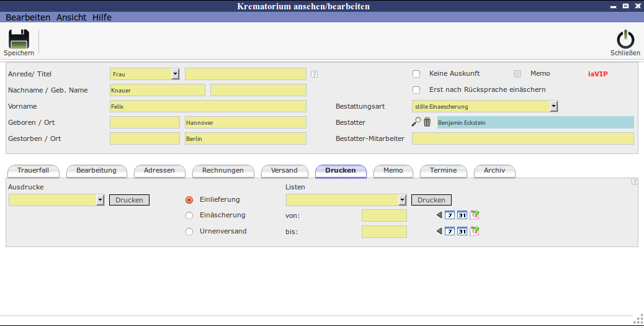Image resolution: width=644 pixels, height=326 pixels.
Task: Click the '31' month calendar icon in 'bis' row
Action: 462,231
